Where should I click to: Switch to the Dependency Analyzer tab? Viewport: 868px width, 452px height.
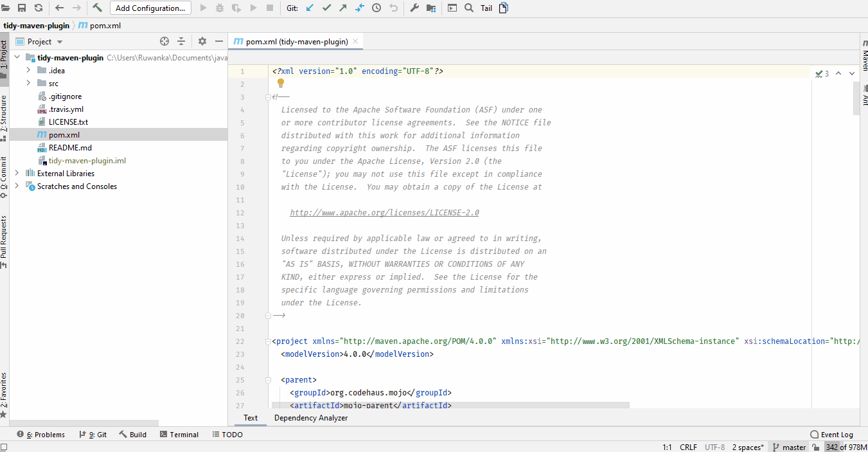coord(310,418)
